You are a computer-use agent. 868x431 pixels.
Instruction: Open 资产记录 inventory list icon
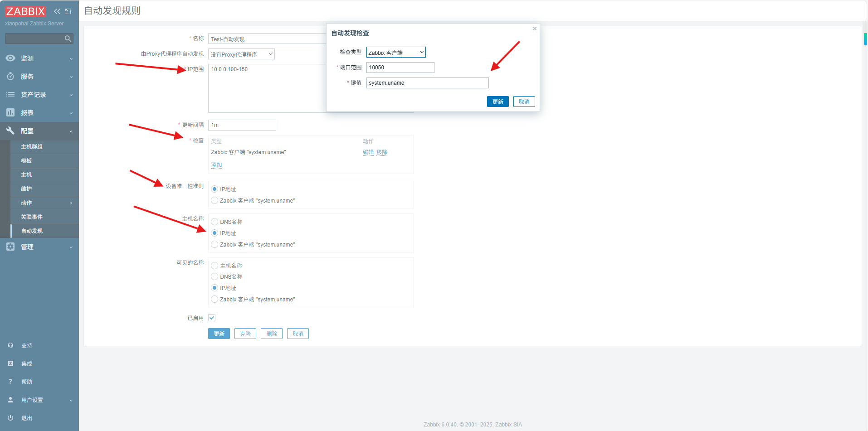(x=10, y=94)
